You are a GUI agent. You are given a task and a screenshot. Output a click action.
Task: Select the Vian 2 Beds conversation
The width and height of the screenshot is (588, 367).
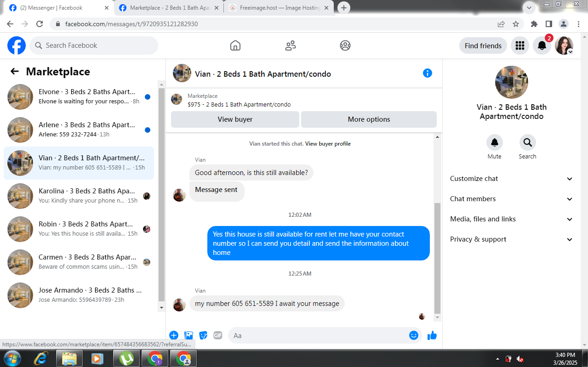79,163
